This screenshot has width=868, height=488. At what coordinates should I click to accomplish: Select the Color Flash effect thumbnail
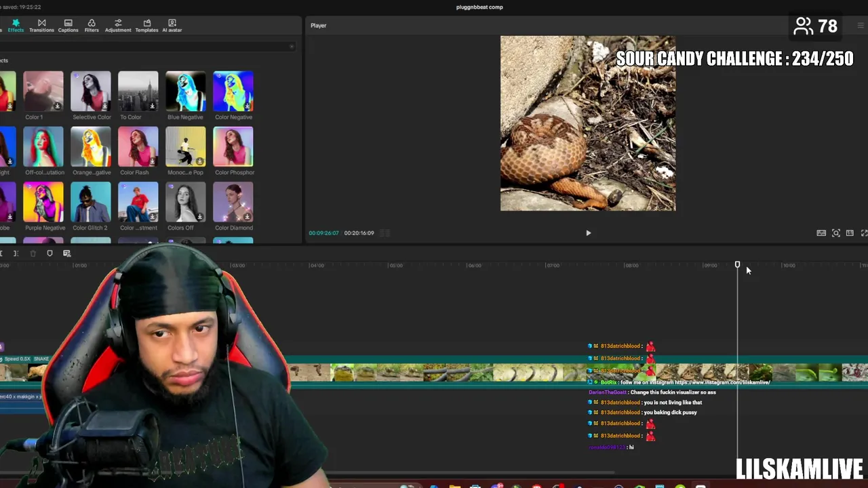tap(138, 146)
